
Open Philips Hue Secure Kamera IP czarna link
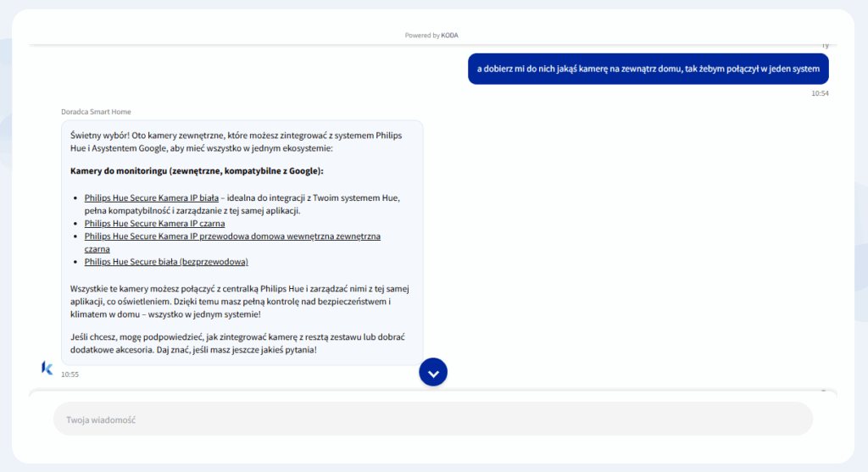pos(154,223)
